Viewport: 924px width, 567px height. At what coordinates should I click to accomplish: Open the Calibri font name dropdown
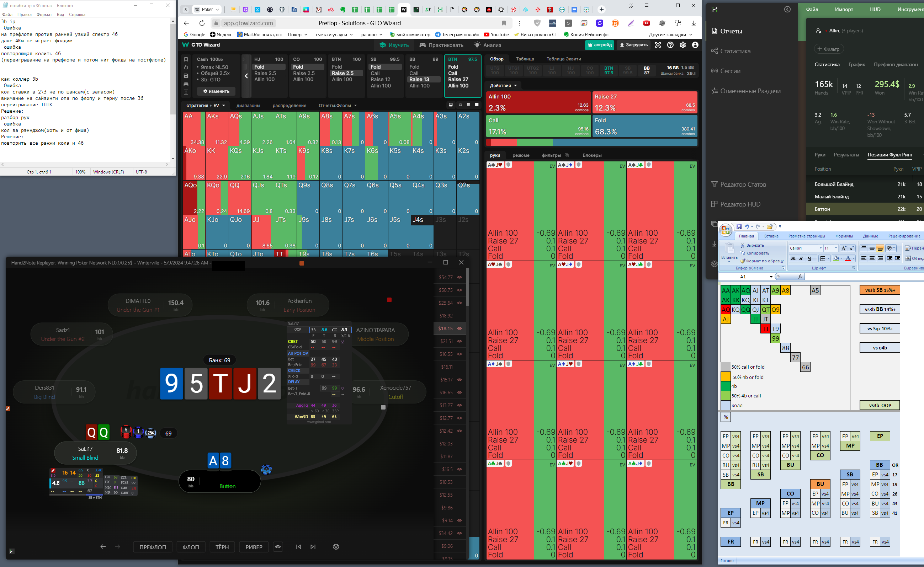pyautogui.click(x=821, y=248)
